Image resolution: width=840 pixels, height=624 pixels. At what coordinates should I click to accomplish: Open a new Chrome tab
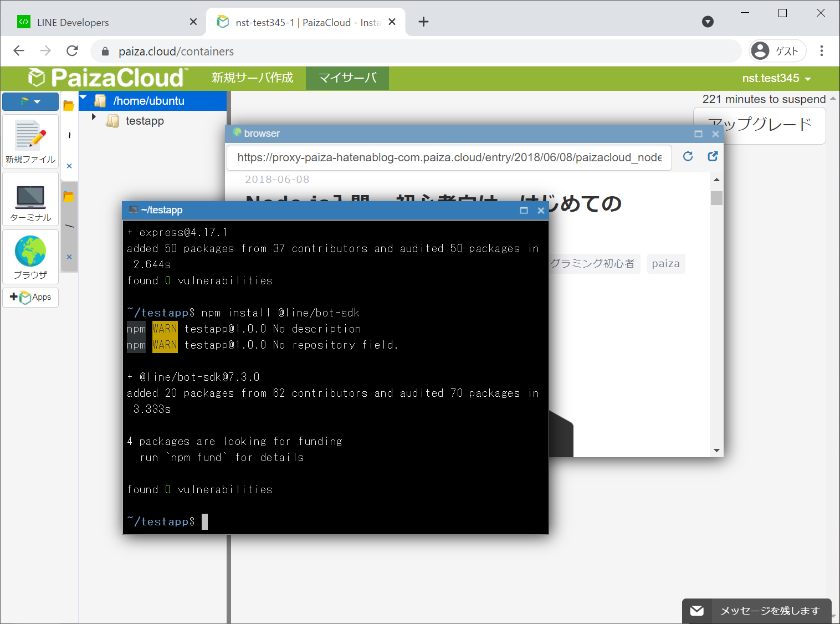(423, 22)
